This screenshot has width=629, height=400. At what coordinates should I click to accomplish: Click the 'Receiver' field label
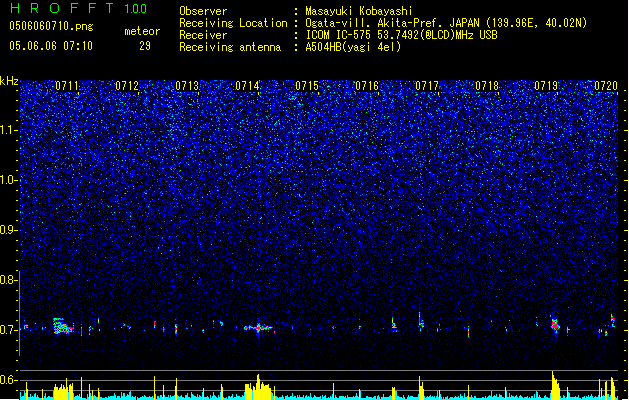pyautogui.click(x=203, y=35)
